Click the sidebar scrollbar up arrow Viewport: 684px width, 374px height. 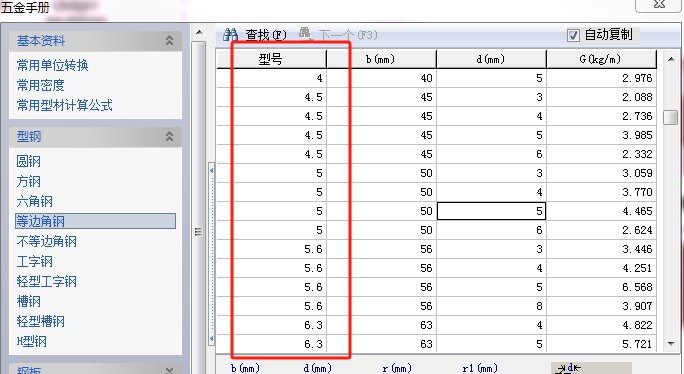coord(199,33)
